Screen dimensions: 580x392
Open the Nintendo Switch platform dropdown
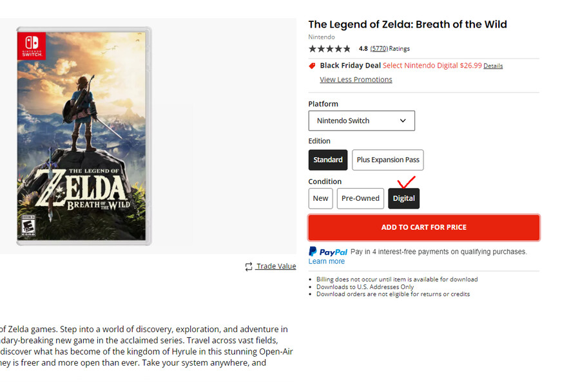(362, 121)
